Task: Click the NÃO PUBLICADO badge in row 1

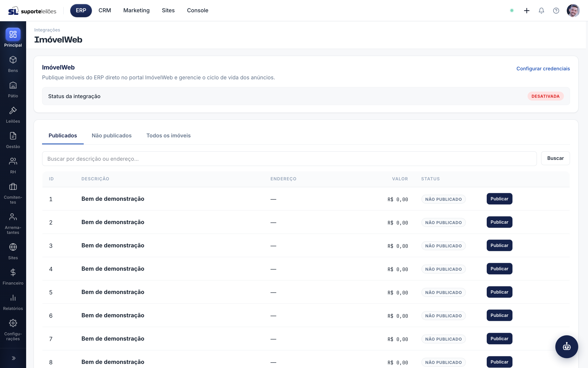Action: (x=443, y=199)
